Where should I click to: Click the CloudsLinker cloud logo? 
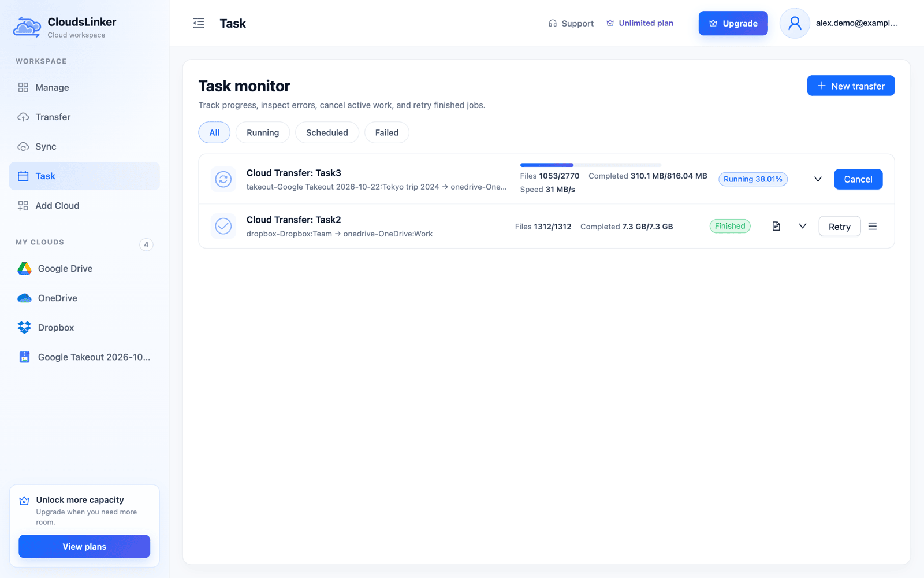pos(27,27)
